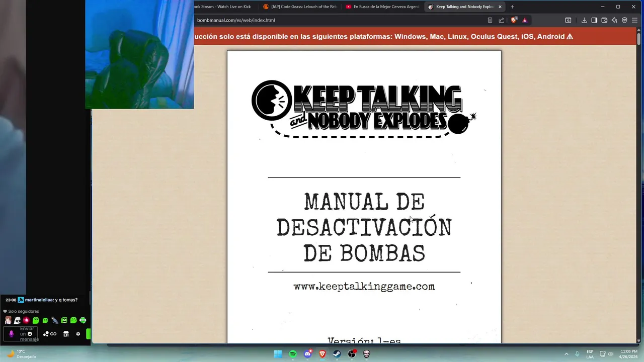Open the network and volume quick settings

606,354
